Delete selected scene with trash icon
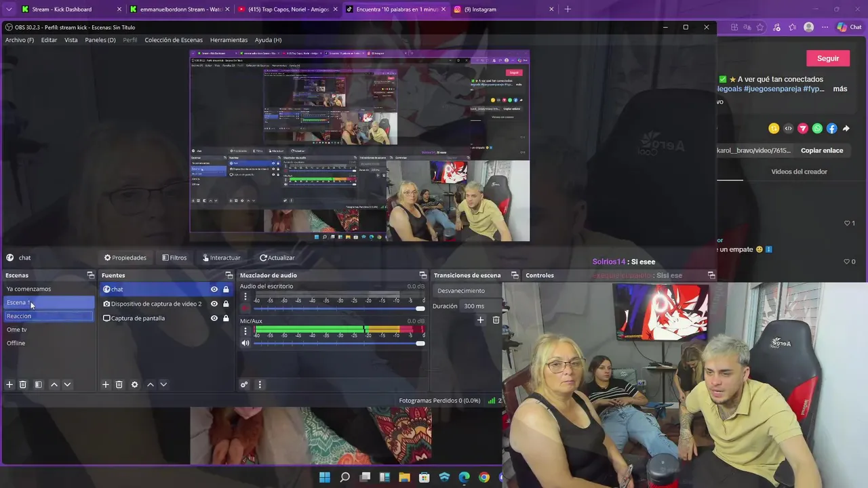 [22, 384]
